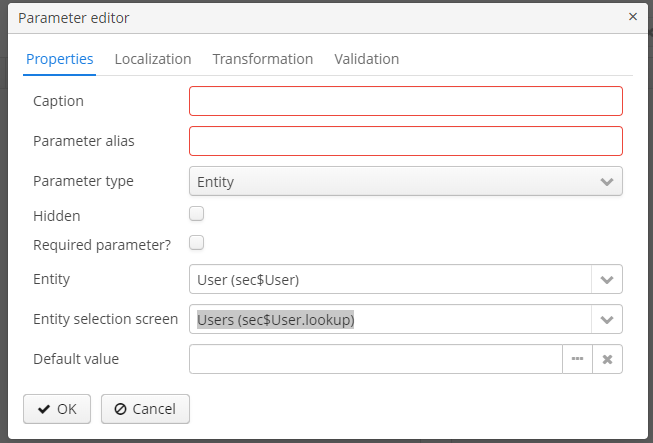Expand the Entity selection screen dropdown arrow

pos(607,319)
